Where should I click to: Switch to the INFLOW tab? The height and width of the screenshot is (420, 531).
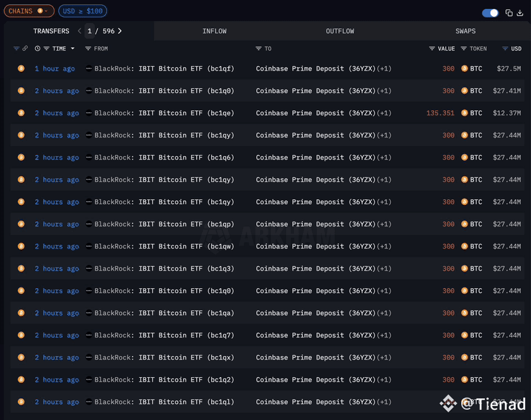215,31
